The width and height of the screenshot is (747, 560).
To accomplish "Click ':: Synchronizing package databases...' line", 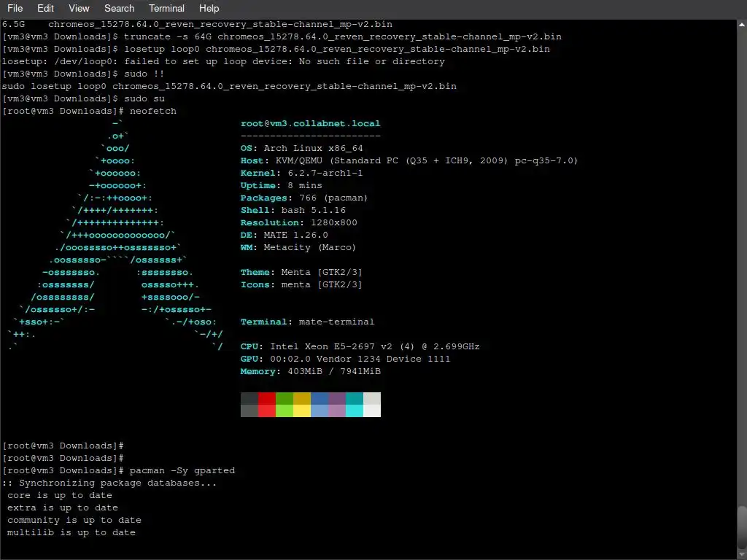I will pyautogui.click(x=109, y=483).
